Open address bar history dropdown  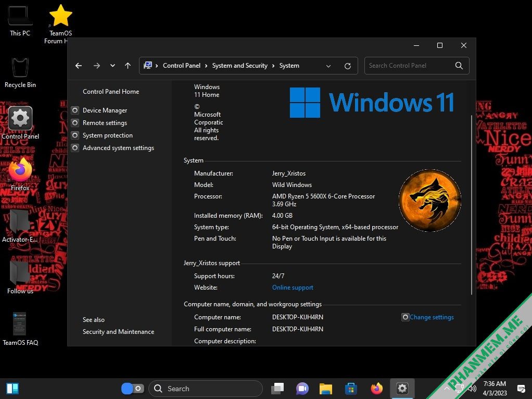click(x=328, y=66)
